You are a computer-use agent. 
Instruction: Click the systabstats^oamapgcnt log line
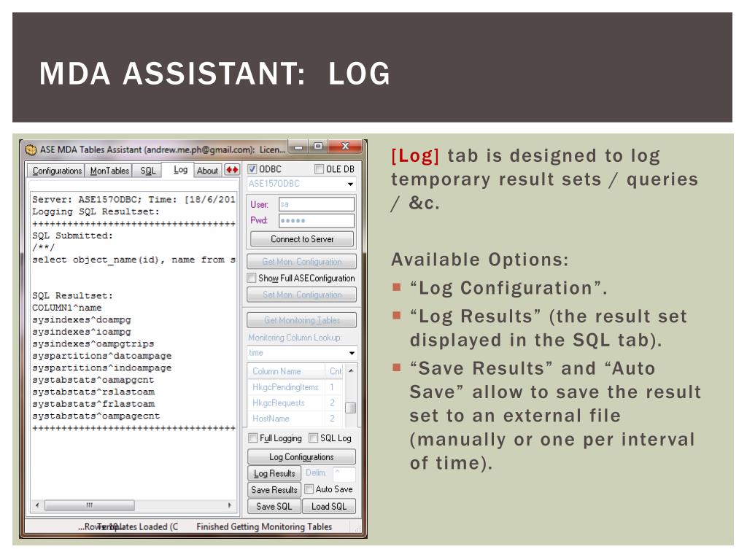(93, 379)
